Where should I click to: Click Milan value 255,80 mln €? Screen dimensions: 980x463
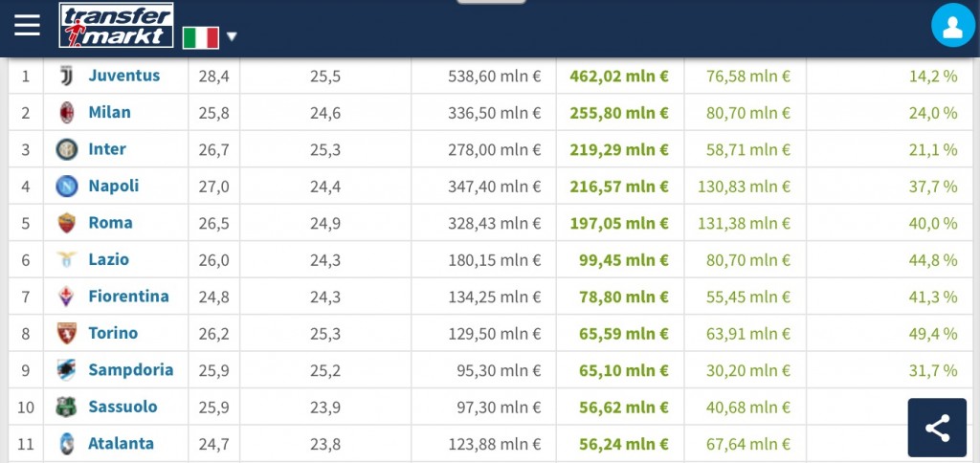[619, 113]
